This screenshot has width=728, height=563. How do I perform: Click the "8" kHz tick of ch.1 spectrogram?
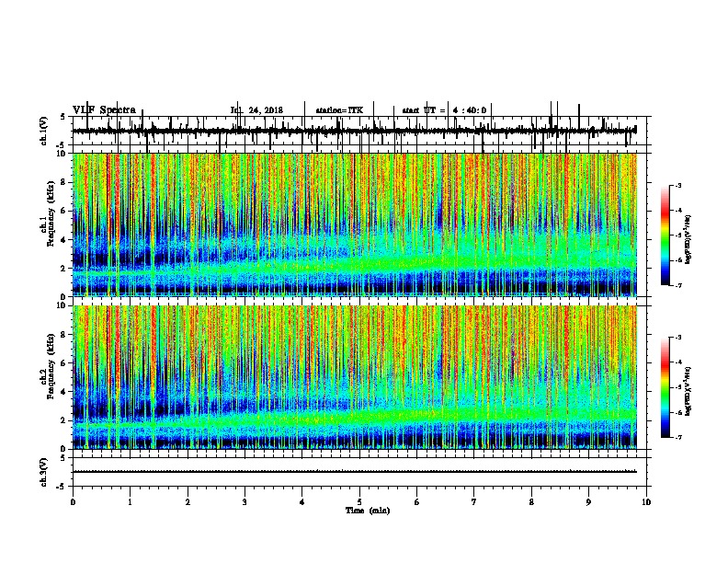pos(64,182)
